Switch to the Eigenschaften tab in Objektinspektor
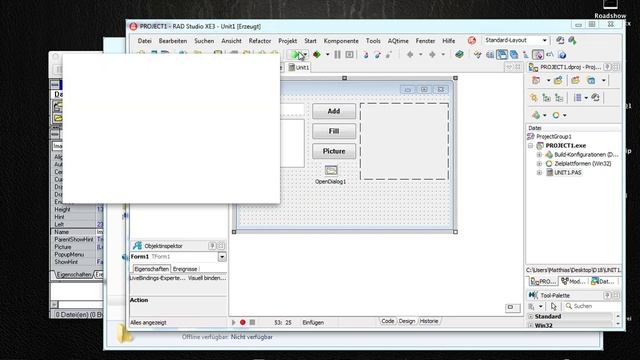This screenshot has width=640, height=360. click(x=151, y=269)
